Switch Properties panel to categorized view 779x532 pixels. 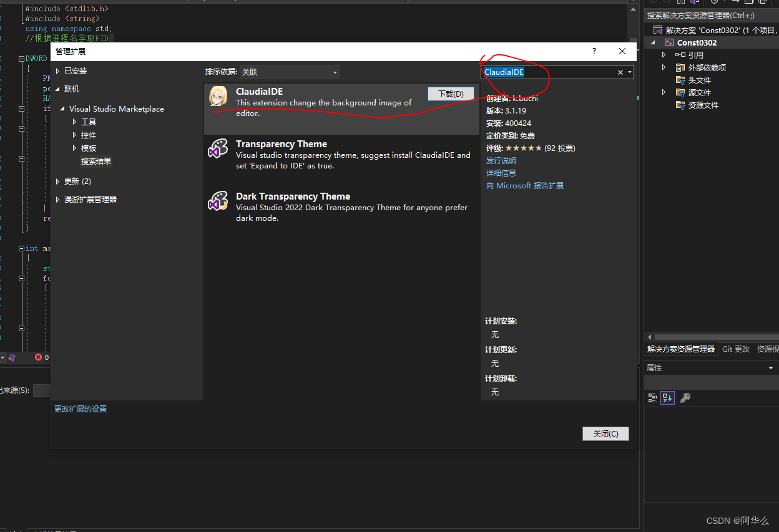[x=652, y=397]
